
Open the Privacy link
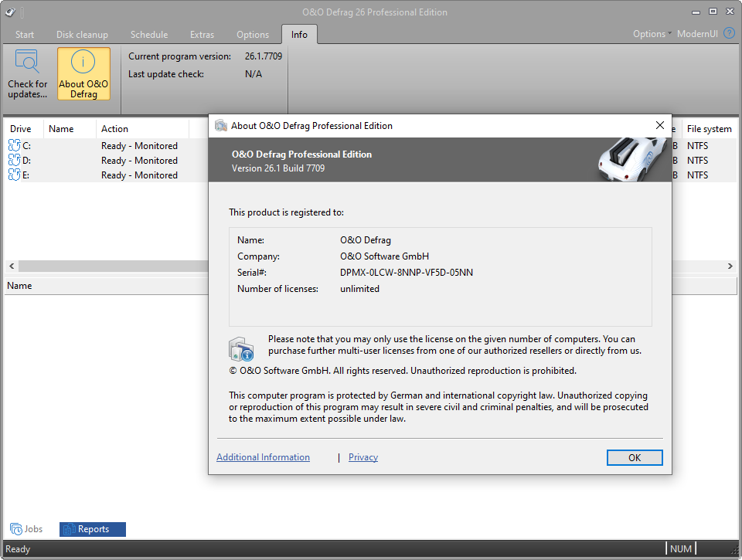(363, 457)
